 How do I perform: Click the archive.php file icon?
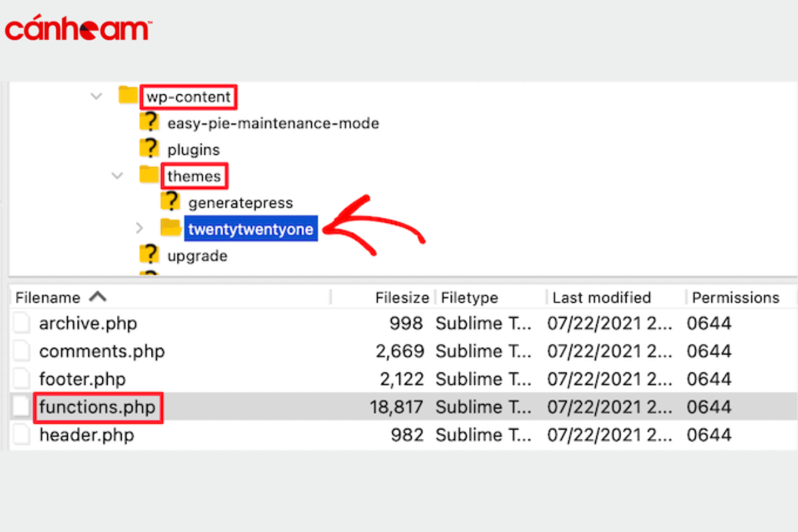[x=23, y=324]
